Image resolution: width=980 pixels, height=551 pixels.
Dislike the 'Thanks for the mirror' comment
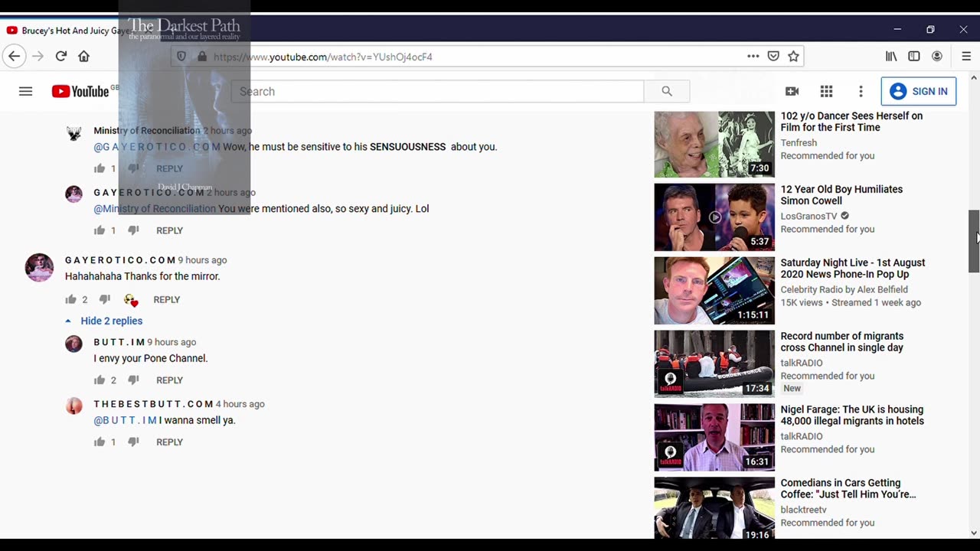[105, 299]
